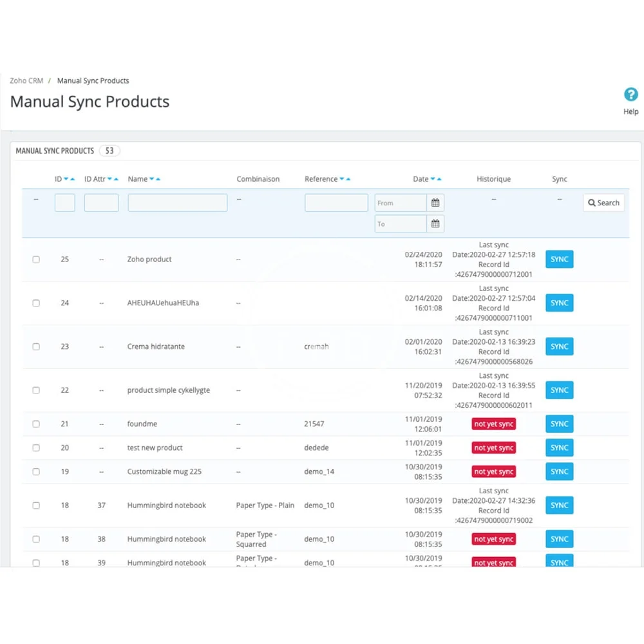Open the From date calendar picker
The width and height of the screenshot is (644, 644).
(x=435, y=203)
